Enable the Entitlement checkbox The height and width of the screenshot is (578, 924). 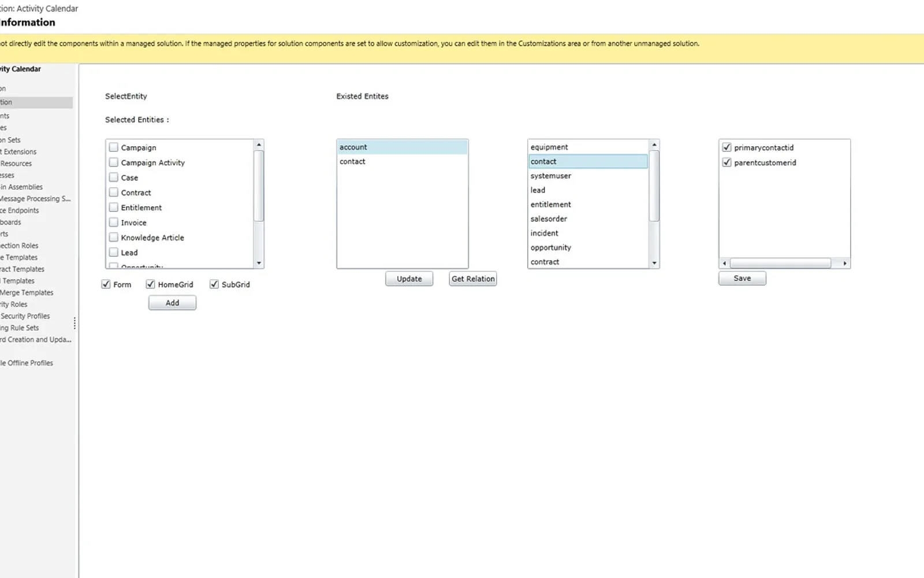pyautogui.click(x=114, y=208)
